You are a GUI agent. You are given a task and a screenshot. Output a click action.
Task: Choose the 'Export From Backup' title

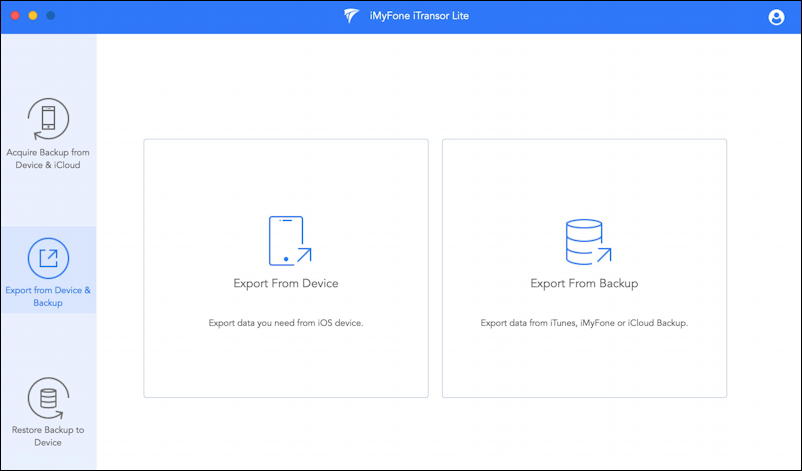pyautogui.click(x=584, y=283)
